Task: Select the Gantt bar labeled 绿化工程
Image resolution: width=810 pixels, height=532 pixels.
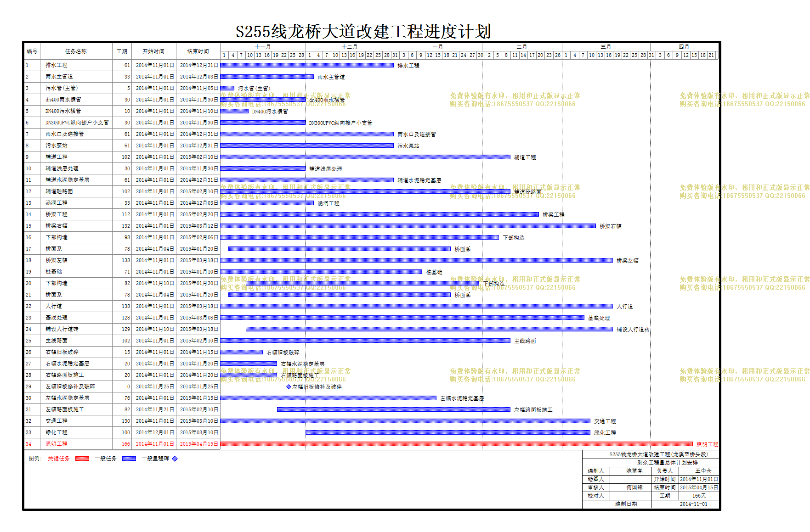Action: click(448, 432)
